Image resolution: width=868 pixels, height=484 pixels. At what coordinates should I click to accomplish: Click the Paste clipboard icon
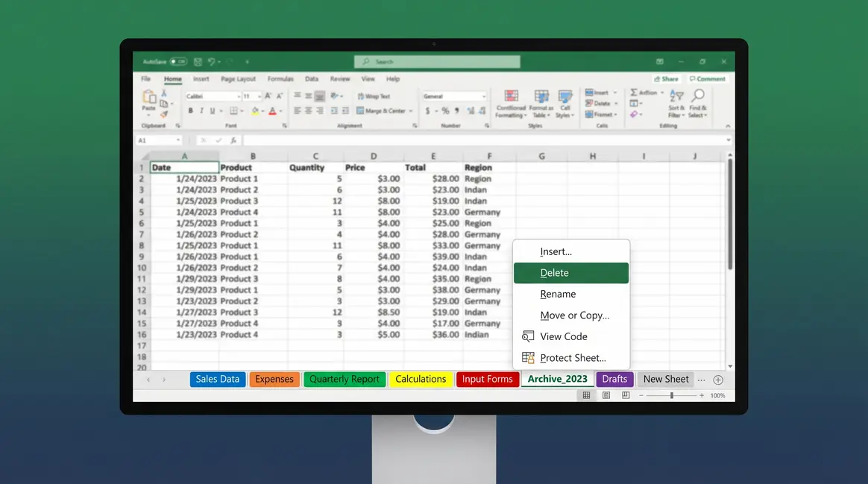pyautogui.click(x=149, y=96)
